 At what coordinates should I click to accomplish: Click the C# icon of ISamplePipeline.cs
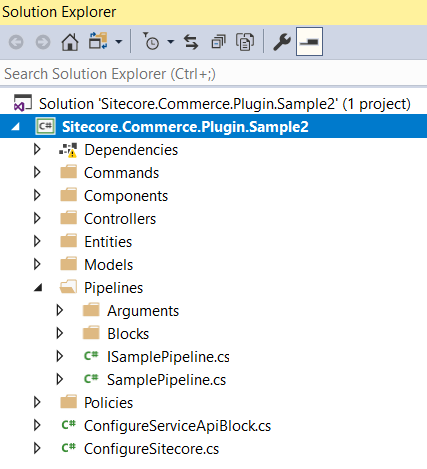[x=91, y=356]
